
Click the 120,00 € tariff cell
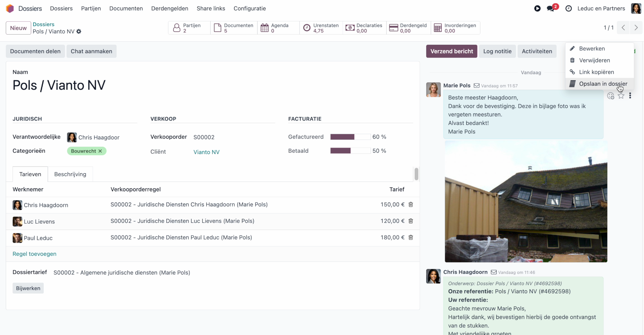pos(392,221)
